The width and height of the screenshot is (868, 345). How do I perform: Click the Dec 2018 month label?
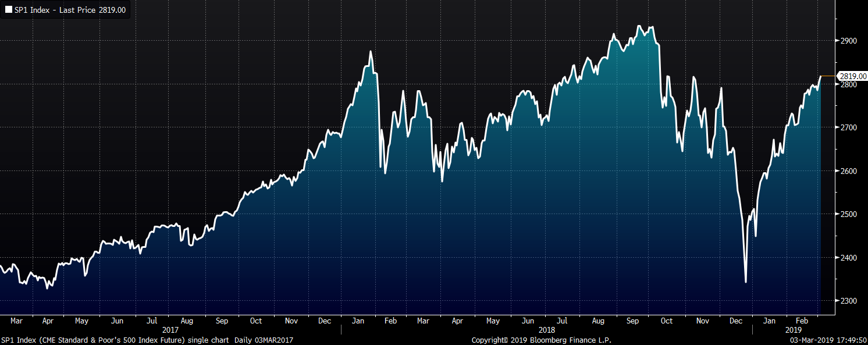tap(737, 321)
